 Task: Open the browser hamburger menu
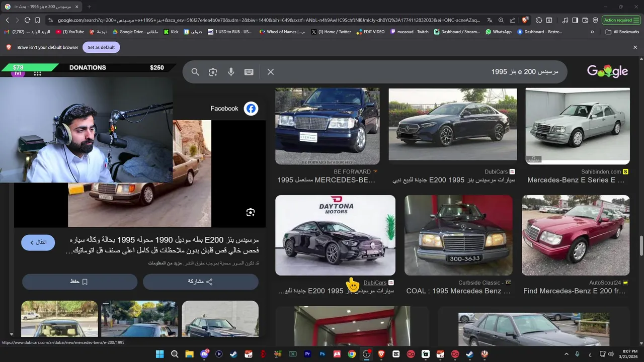(637, 20)
